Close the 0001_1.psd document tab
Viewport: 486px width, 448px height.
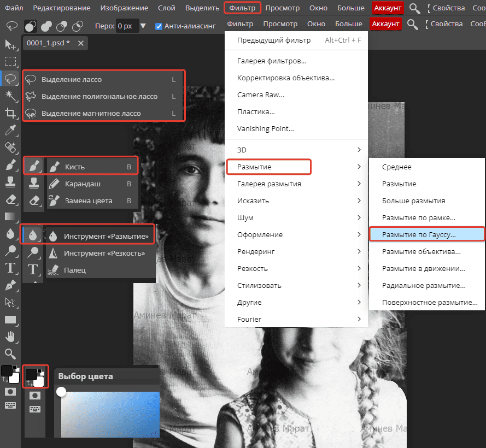click(x=80, y=43)
